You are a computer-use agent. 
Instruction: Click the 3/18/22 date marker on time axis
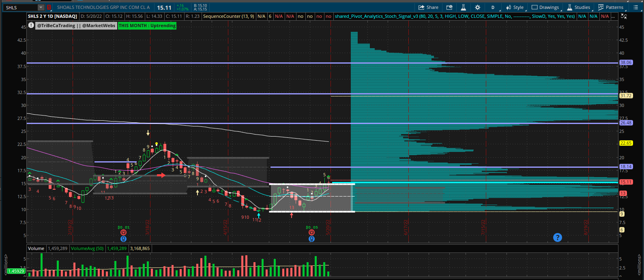click(x=148, y=228)
